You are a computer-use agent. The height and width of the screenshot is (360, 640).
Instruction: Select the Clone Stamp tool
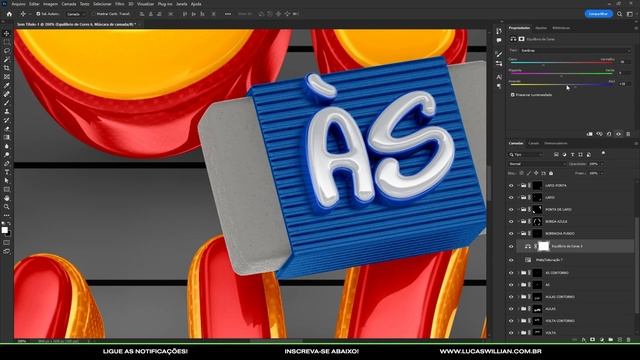pyautogui.click(x=7, y=111)
